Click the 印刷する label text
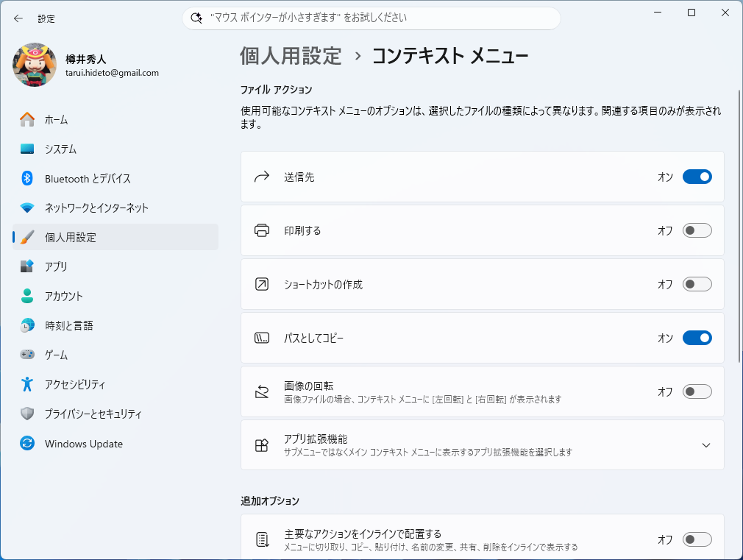The image size is (743, 560). coord(302,231)
